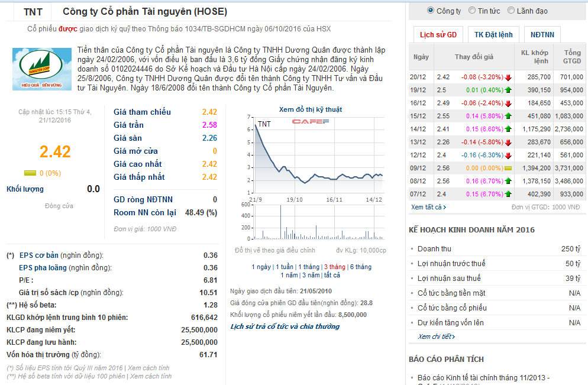This screenshot has width=588, height=385.
Task: Switch to the TK Đặt lệnh tab
Action: (493, 35)
